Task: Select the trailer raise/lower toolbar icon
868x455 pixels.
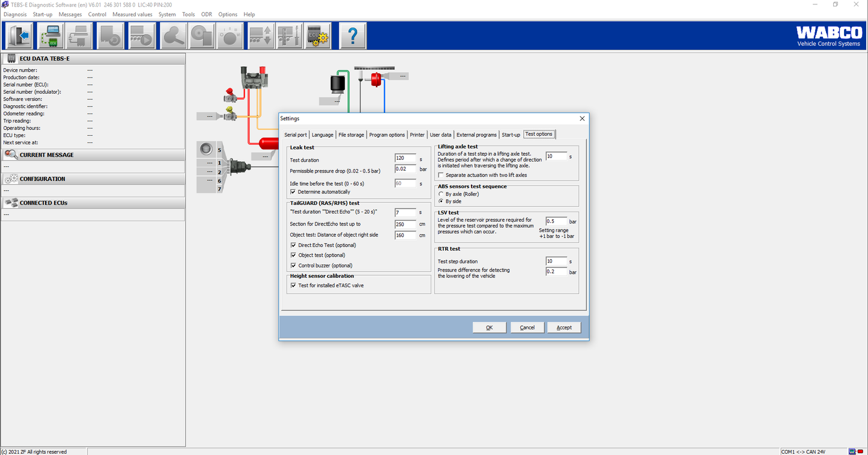Action: [261, 35]
